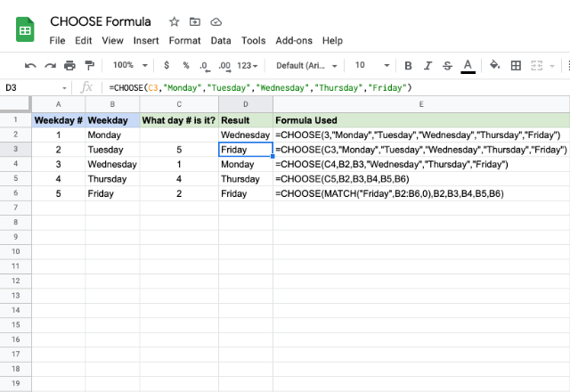Image resolution: width=570 pixels, height=392 pixels.
Task: Select the 'Tuesday' cell in column B
Action: pos(112,150)
